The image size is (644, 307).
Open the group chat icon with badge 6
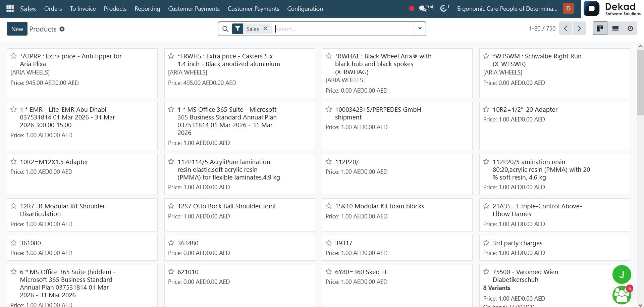[x=622, y=295]
